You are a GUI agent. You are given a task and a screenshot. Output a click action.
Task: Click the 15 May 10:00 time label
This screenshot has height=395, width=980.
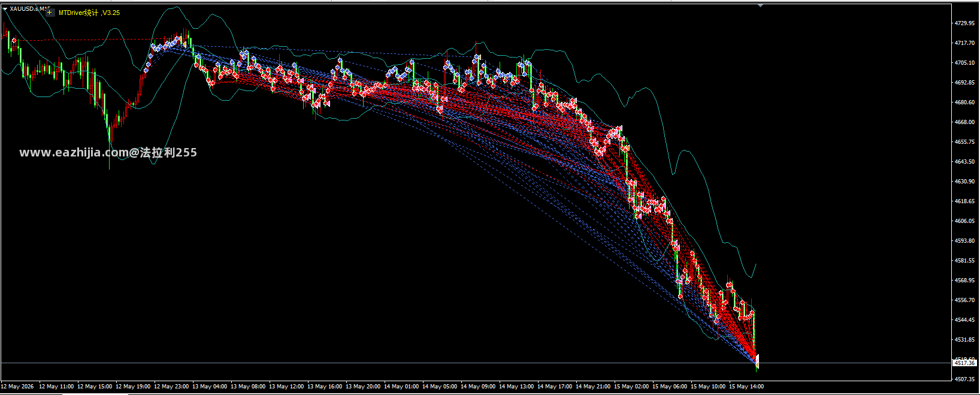708,387
